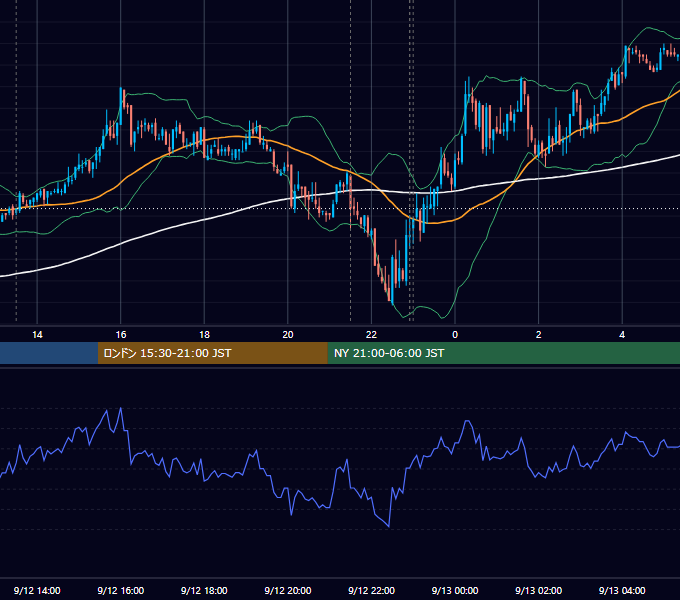This screenshot has width=680, height=600.
Task: Click the 9/13 00:00 time label
Action: [x=455, y=590]
